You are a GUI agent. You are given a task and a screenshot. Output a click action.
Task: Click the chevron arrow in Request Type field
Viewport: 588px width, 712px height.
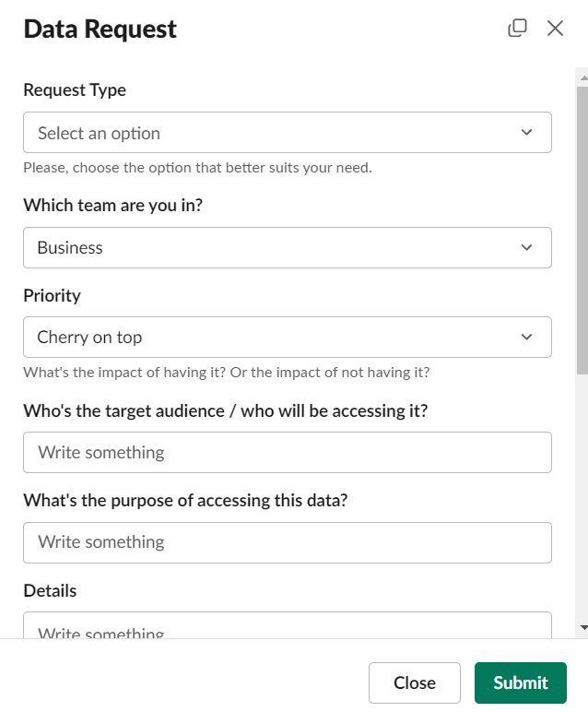[x=526, y=133]
